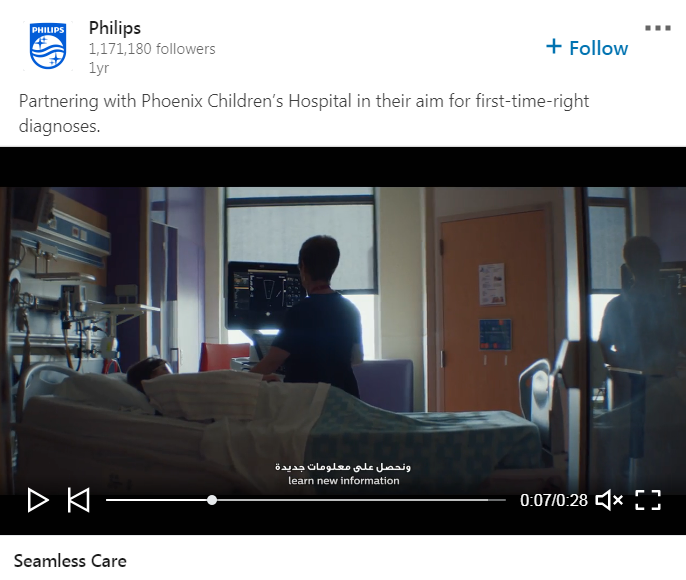Click the 0:07/0:28 time display
Viewport: 686px width, 580px height.
553,500
